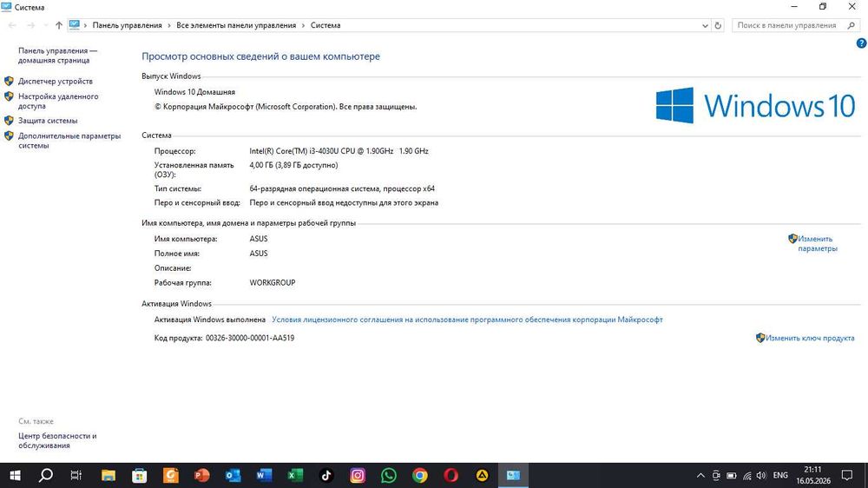
Task: Open "Центр безопасности и обслуживания" link
Action: [57, 440]
